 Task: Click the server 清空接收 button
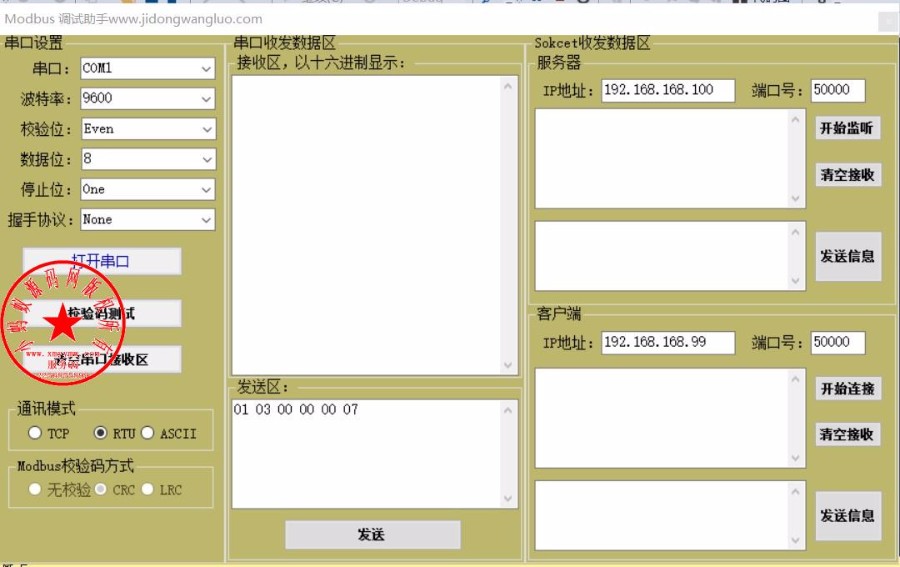(847, 174)
